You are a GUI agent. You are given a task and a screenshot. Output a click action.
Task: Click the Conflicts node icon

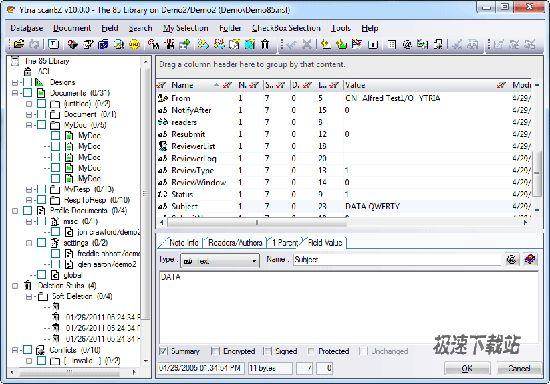pos(41,350)
